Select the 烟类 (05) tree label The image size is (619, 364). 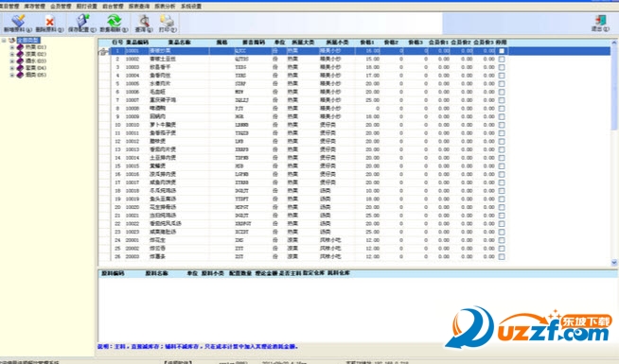coord(36,75)
